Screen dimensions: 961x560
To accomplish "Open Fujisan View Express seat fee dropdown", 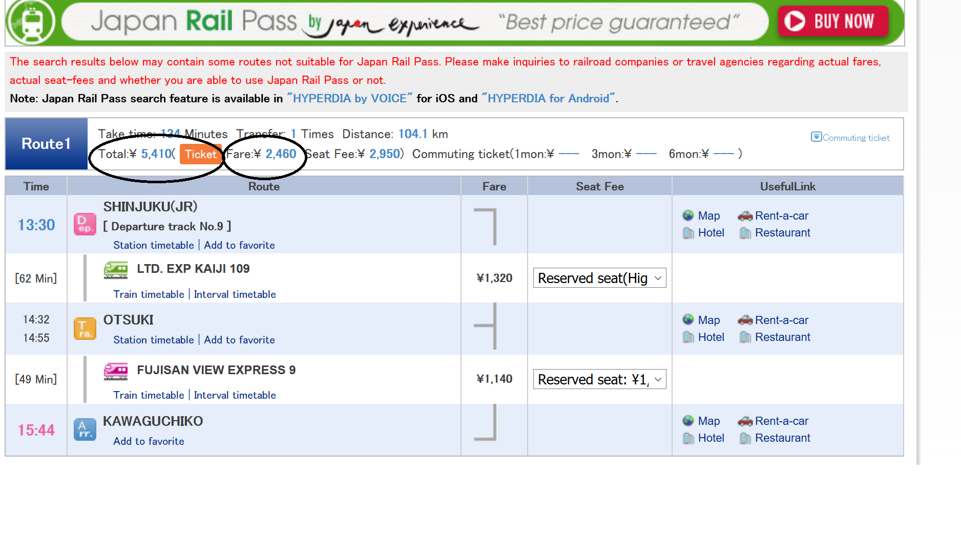I will pos(599,379).
